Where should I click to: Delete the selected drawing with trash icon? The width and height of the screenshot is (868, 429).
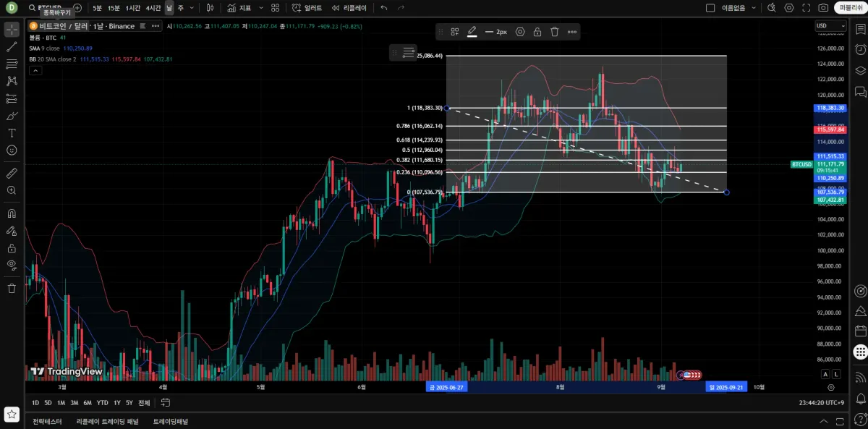tap(555, 32)
